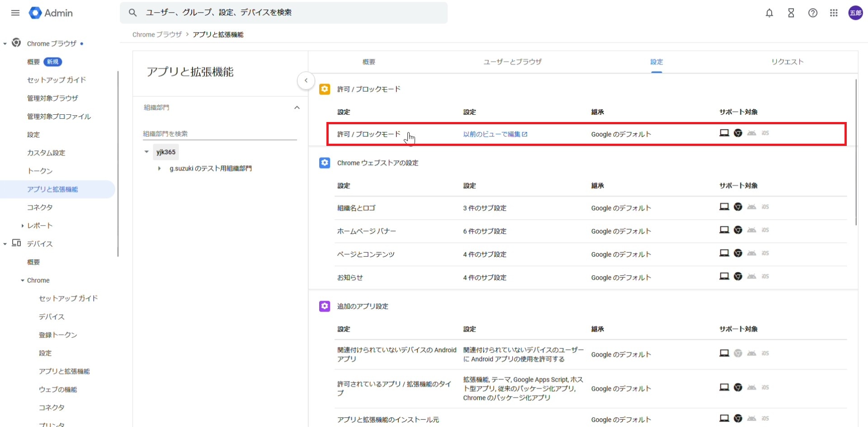Open the main hamburger menu
Image resolution: width=868 pixels, height=427 pixels.
(15, 13)
